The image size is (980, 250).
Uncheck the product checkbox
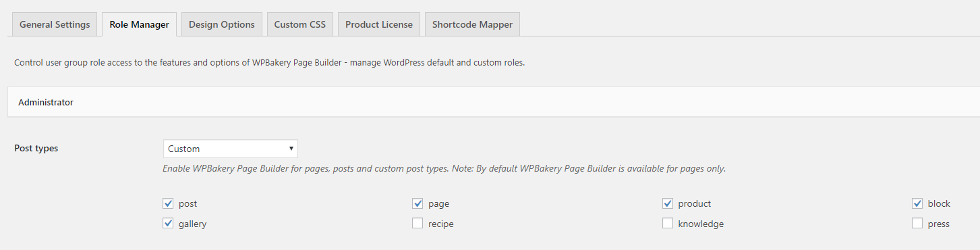(668, 203)
